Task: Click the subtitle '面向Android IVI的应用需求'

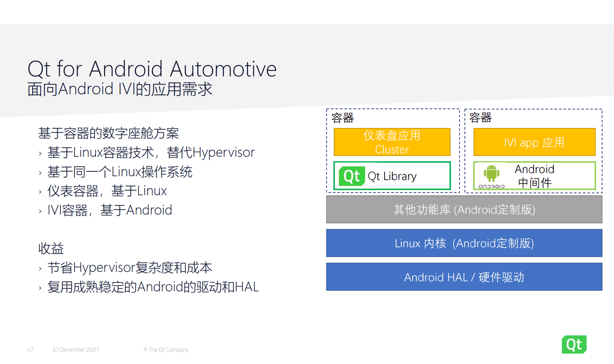Action: pyautogui.click(x=120, y=89)
